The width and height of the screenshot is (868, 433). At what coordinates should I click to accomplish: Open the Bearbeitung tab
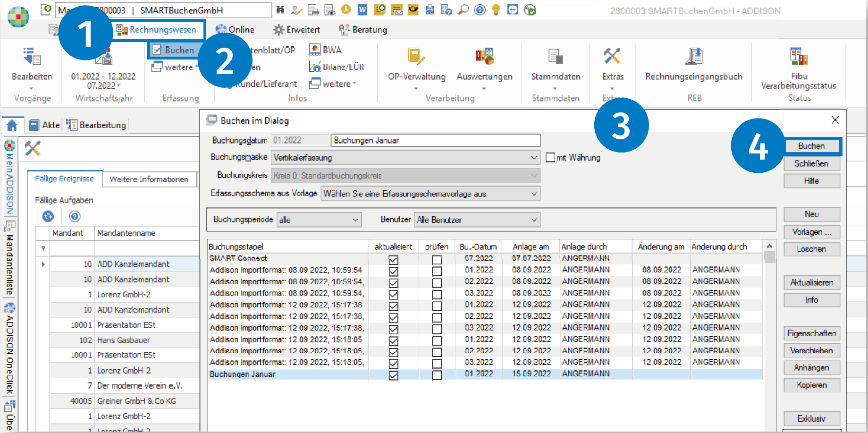point(96,125)
